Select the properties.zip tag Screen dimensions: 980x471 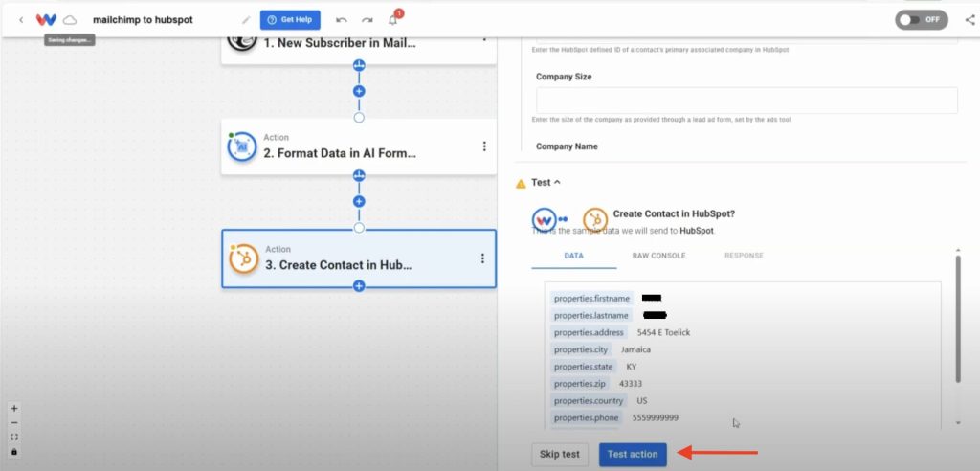click(580, 384)
